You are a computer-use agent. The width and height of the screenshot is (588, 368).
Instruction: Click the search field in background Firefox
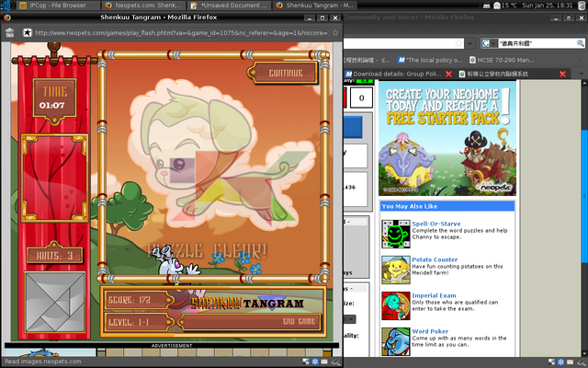point(537,43)
